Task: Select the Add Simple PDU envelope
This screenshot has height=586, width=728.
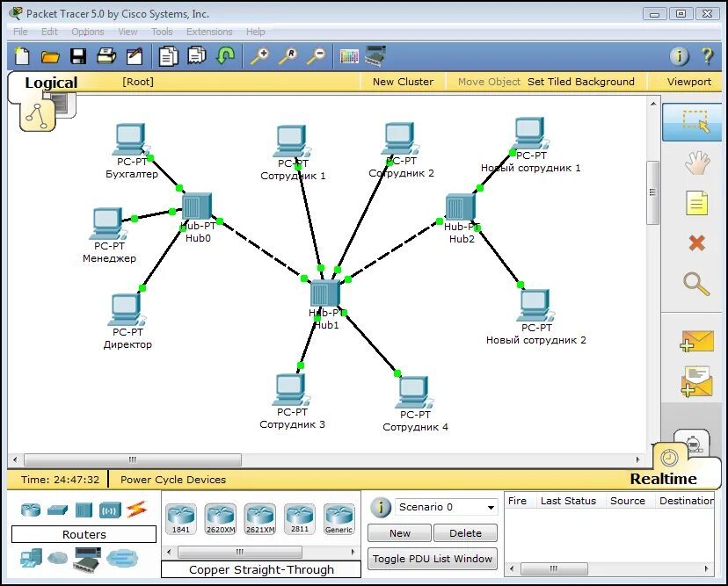Action: [x=696, y=342]
